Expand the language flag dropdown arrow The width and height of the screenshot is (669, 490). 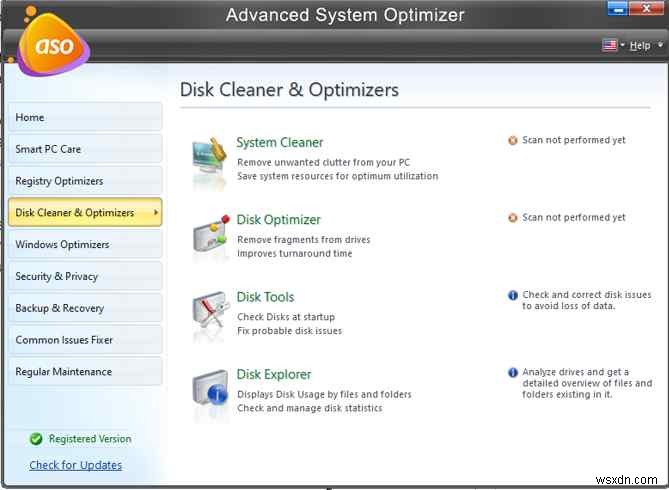(x=622, y=46)
